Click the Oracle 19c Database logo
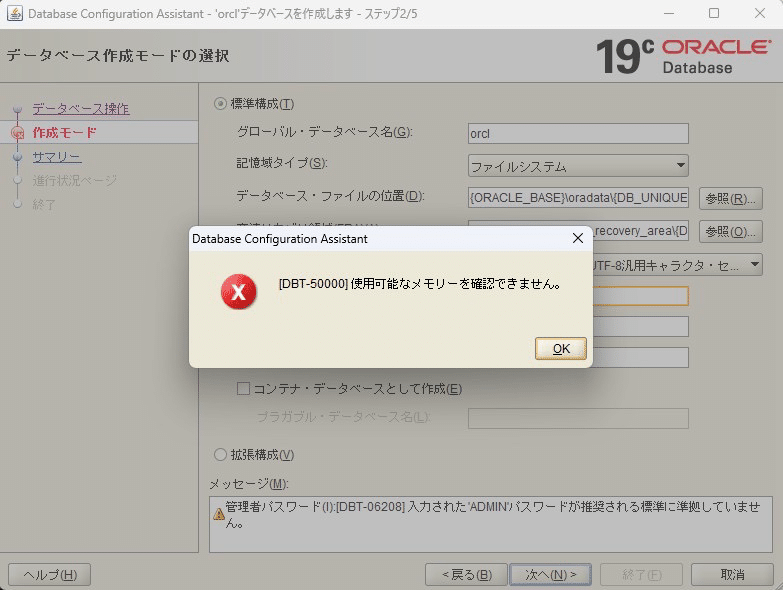Screen dimensions: 783x590 pos(683,56)
